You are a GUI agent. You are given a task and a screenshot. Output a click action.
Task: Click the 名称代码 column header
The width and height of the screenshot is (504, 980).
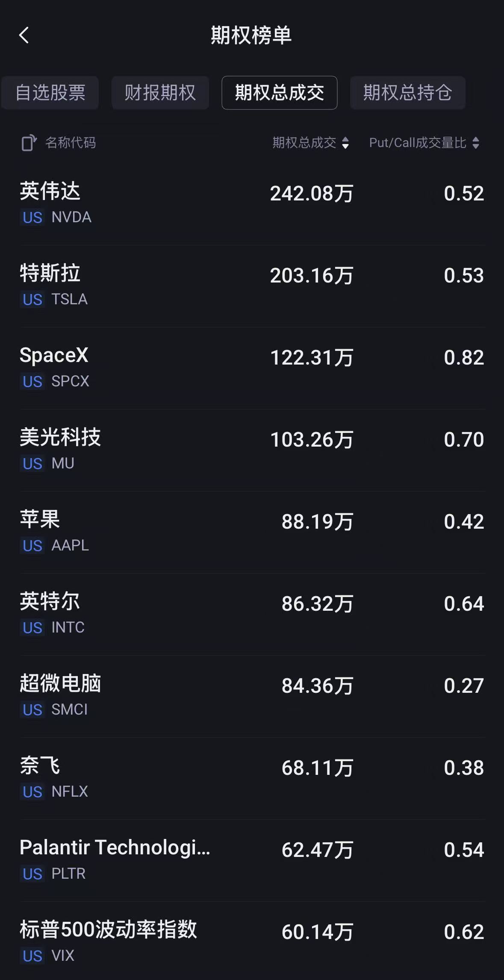point(71,143)
